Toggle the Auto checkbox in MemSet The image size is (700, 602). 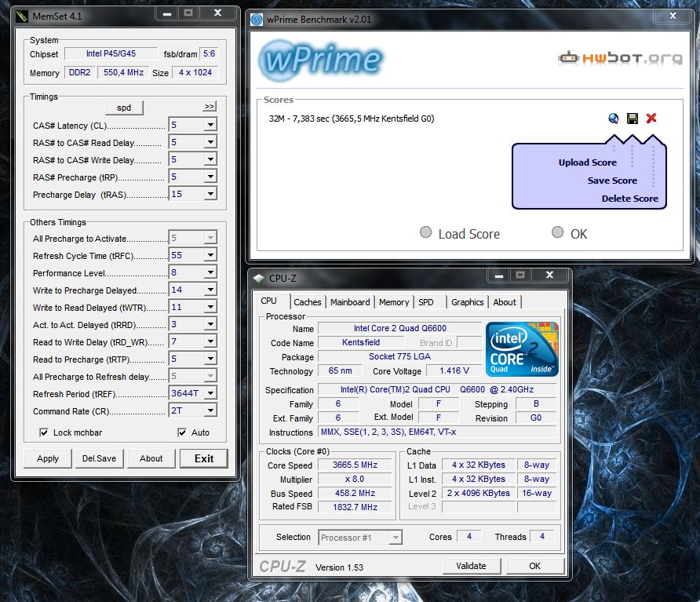pos(182,432)
